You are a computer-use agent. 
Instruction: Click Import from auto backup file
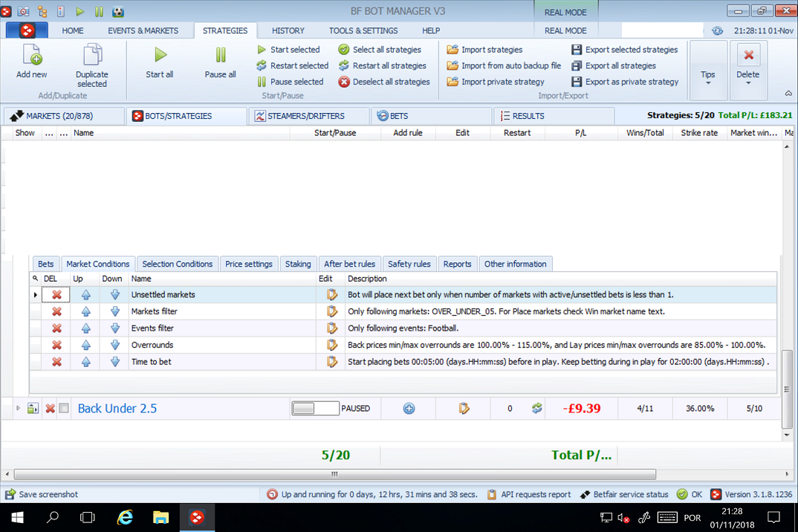[x=504, y=65]
